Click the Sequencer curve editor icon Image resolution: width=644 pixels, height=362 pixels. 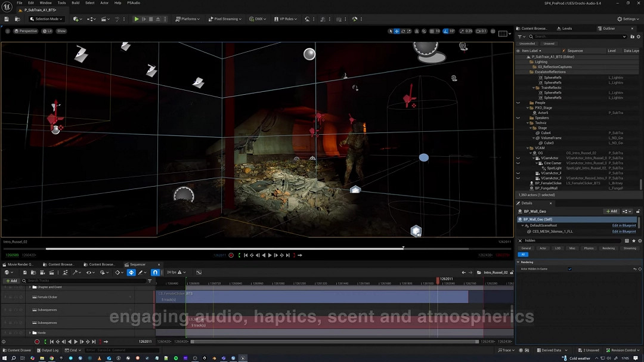[x=199, y=273]
